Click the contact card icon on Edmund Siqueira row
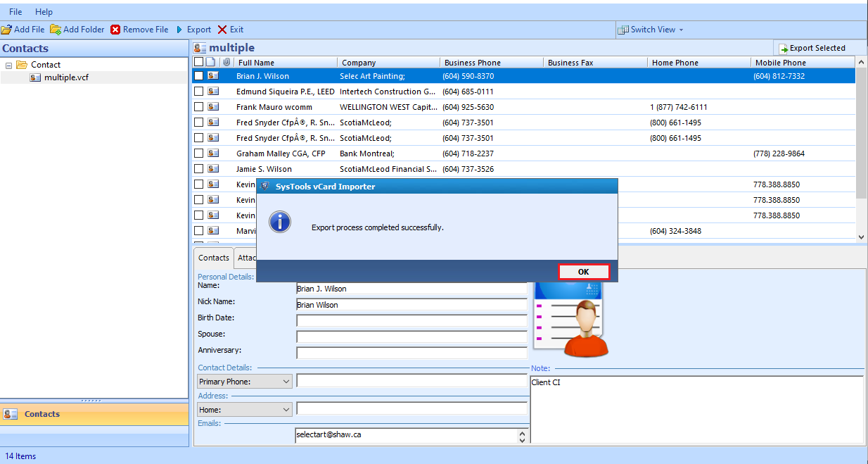This screenshot has width=868, height=464. coord(213,92)
